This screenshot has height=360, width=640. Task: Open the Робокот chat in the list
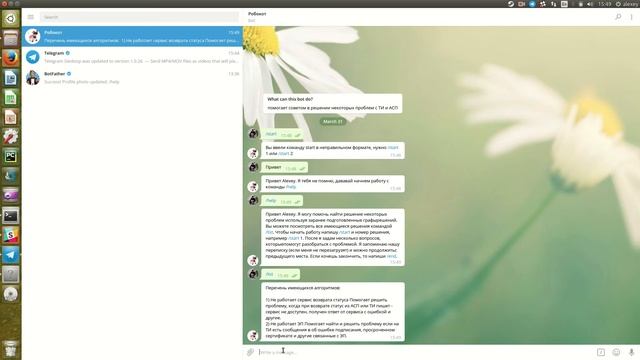coord(132,36)
